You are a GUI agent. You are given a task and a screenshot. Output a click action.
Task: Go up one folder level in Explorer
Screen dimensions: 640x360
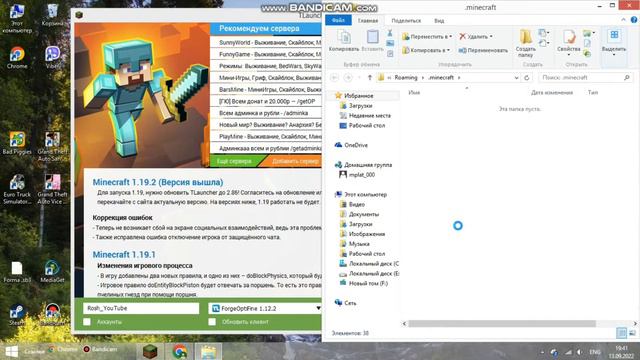coord(370,78)
